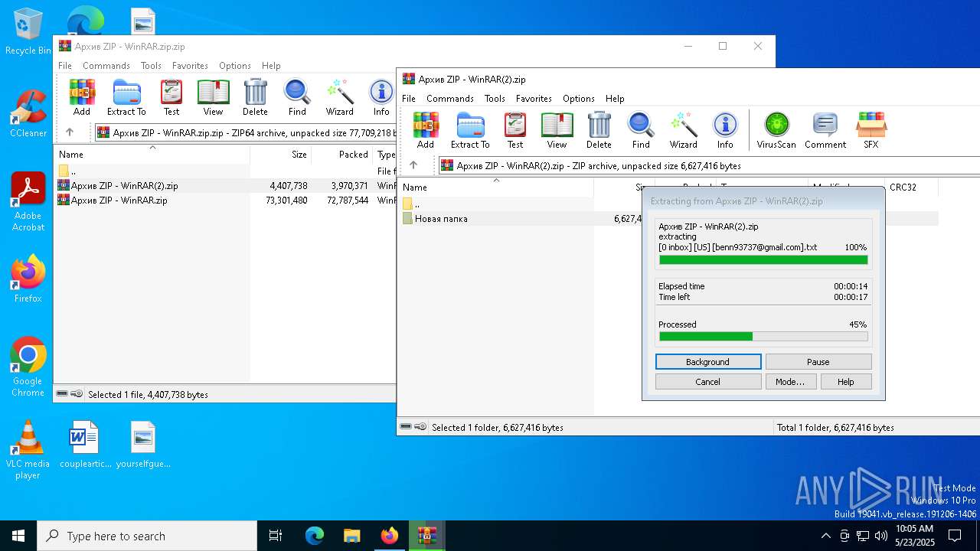Screen dimensions: 980x551
Task: Open the archive Comment tool
Action: click(x=825, y=129)
